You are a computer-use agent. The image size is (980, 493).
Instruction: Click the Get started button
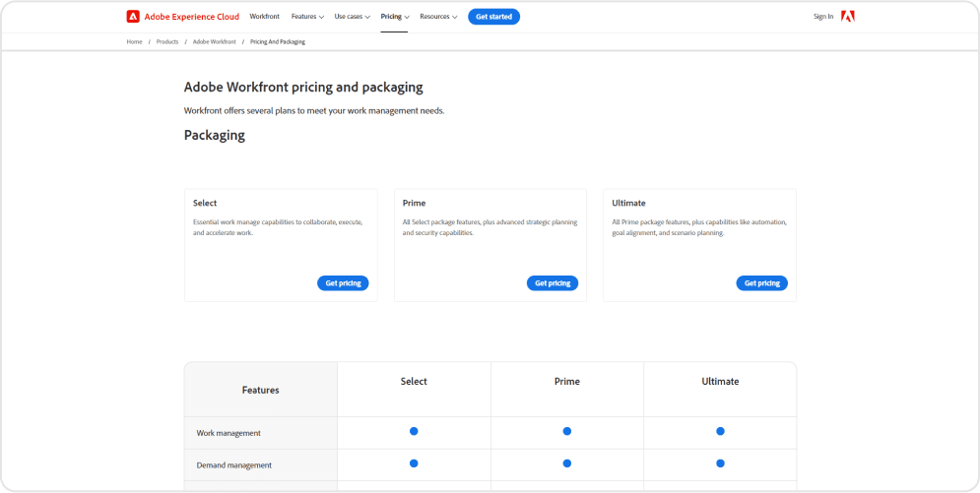tap(493, 17)
